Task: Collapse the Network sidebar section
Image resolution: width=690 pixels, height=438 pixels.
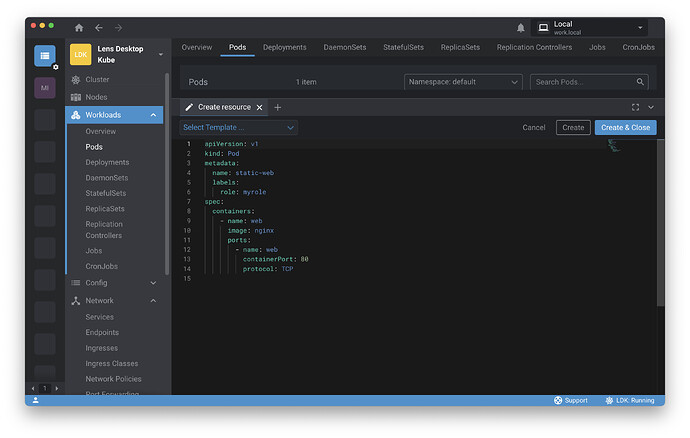Action: 153,300
